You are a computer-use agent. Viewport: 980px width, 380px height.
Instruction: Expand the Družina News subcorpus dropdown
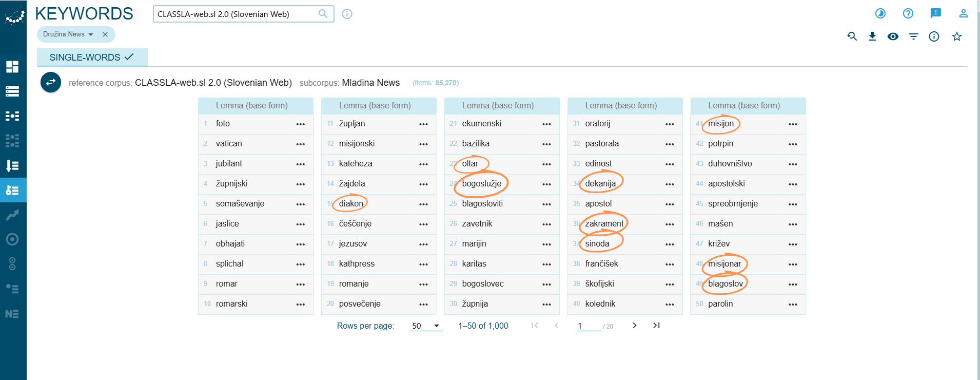[x=91, y=34]
